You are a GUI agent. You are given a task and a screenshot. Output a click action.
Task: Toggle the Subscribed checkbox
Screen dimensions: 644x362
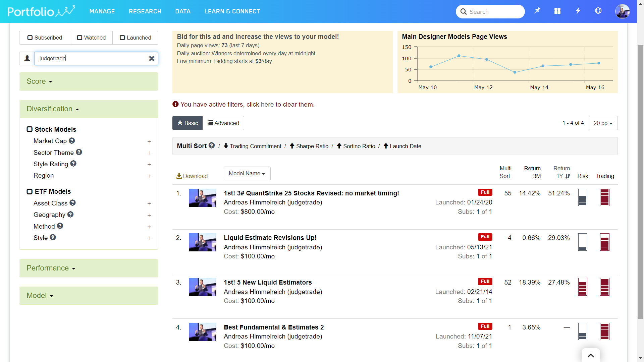30,38
